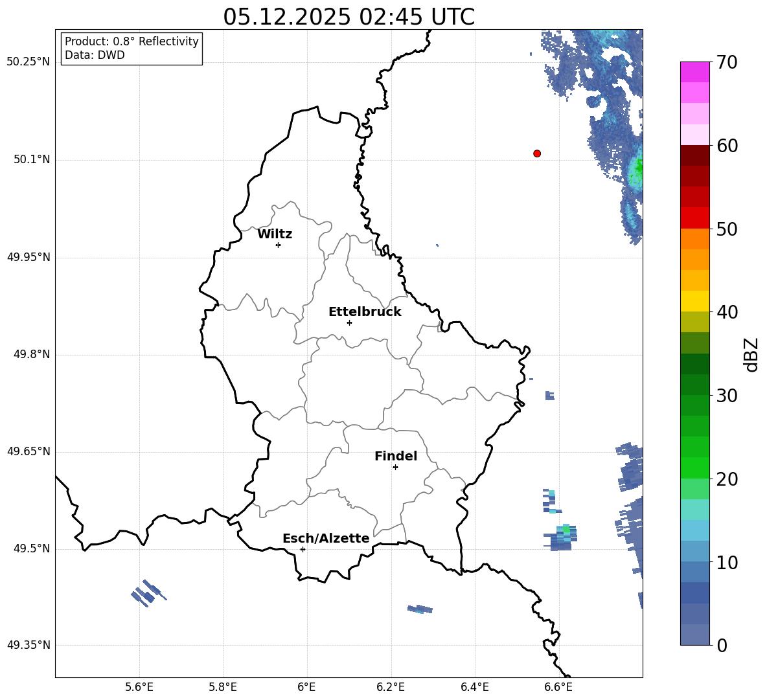Click the red station marker dot

pyautogui.click(x=537, y=153)
